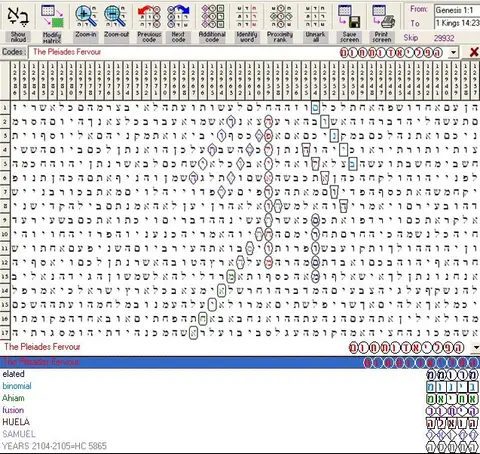Click the Previous code label button
The height and width of the screenshot is (454, 480).
pos(149,37)
